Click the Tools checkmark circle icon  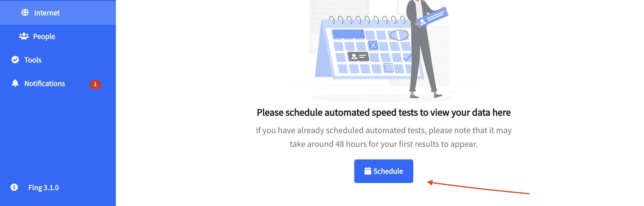15,60
